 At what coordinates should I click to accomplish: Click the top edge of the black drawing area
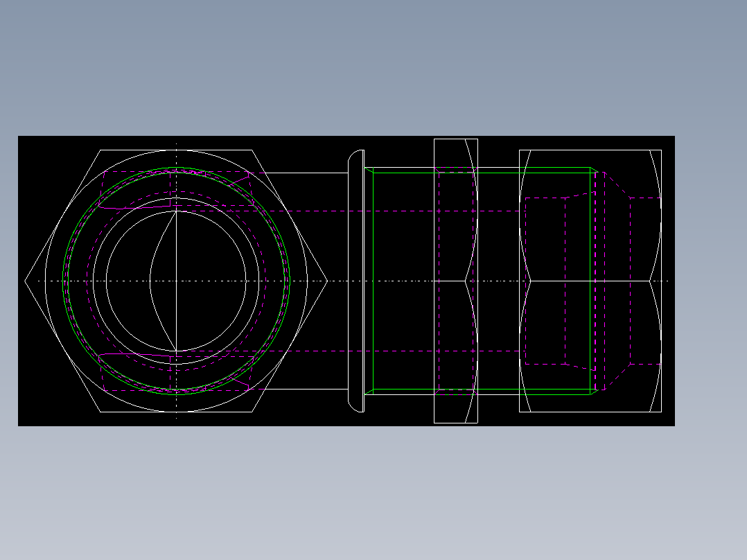[x=346, y=137]
